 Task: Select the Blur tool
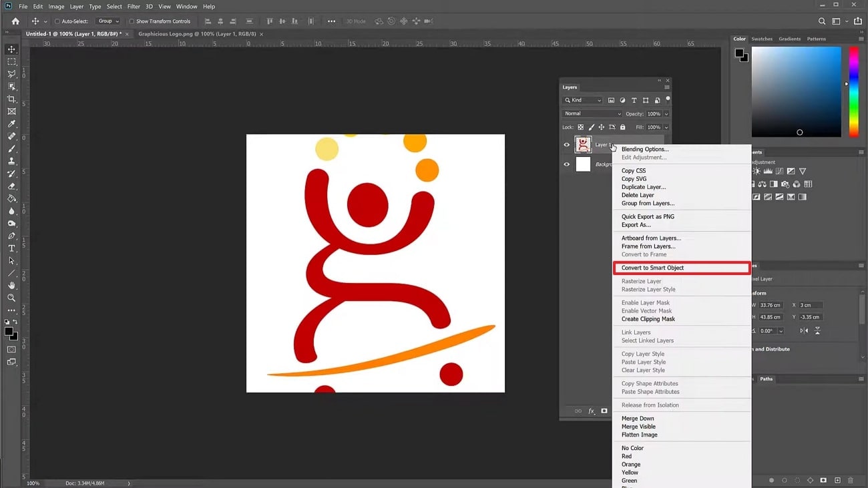pos(11,211)
